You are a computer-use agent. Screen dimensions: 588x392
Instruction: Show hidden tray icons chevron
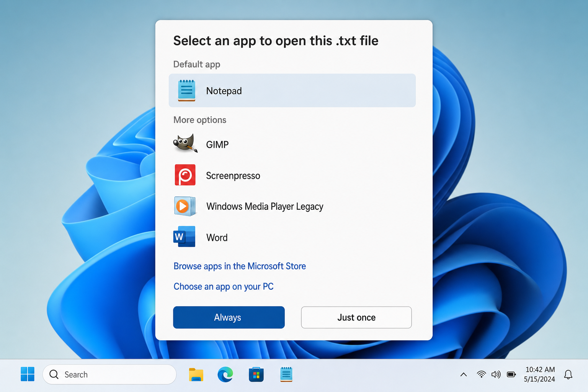pyautogui.click(x=464, y=374)
